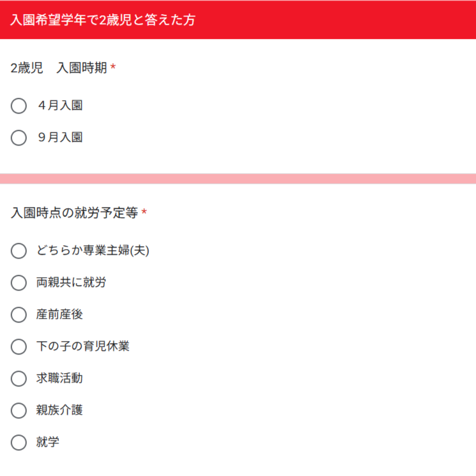Click the 両親共に就労 label text
The height and width of the screenshot is (476, 476).
(71, 282)
